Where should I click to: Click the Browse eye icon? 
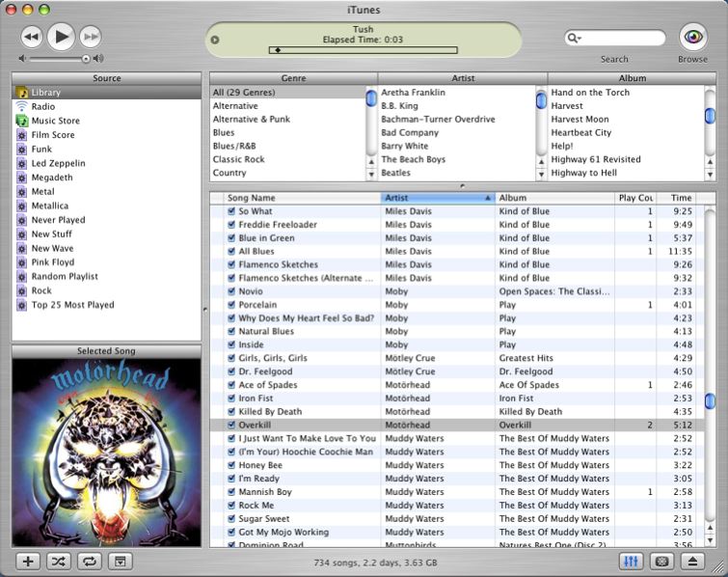(692, 37)
